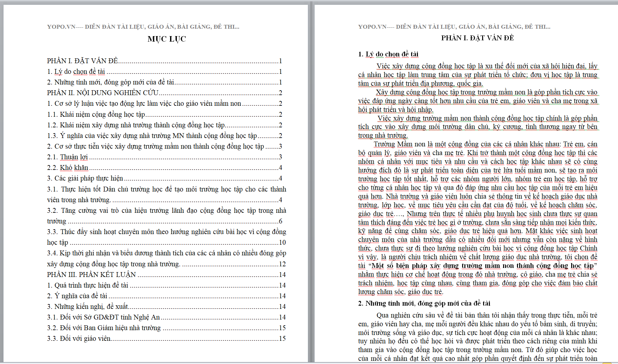Open contents entry 'PHẦN I. ĐẶT VẤN ĐỀ'
The width and height of the screenshot is (618, 364).
(165, 61)
